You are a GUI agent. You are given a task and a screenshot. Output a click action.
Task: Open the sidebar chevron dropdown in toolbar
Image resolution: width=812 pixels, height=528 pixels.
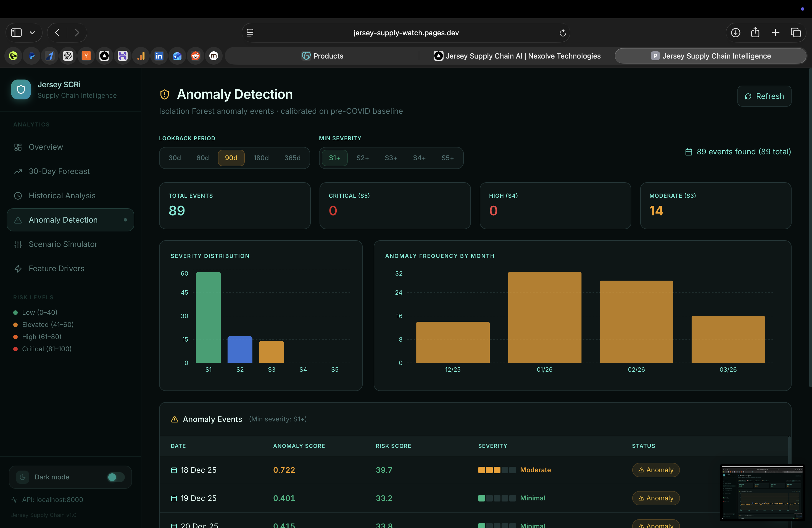[x=32, y=32]
